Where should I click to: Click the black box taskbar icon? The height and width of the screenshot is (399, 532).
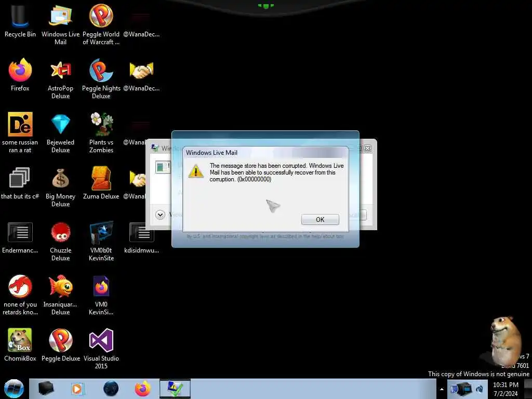(46, 389)
